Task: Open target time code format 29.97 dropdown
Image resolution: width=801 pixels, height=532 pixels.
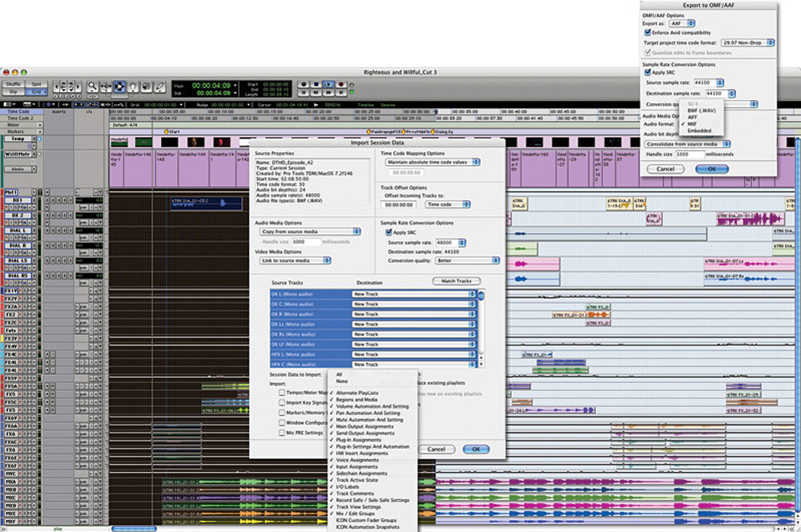Action: coord(747,43)
